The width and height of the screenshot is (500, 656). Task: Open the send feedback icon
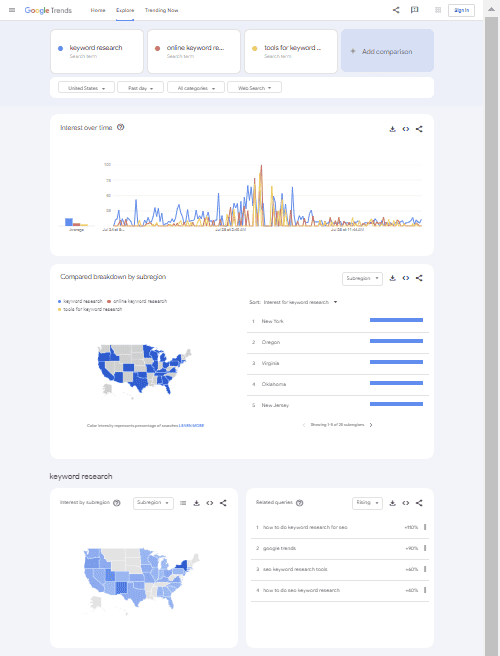[x=415, y=10]
